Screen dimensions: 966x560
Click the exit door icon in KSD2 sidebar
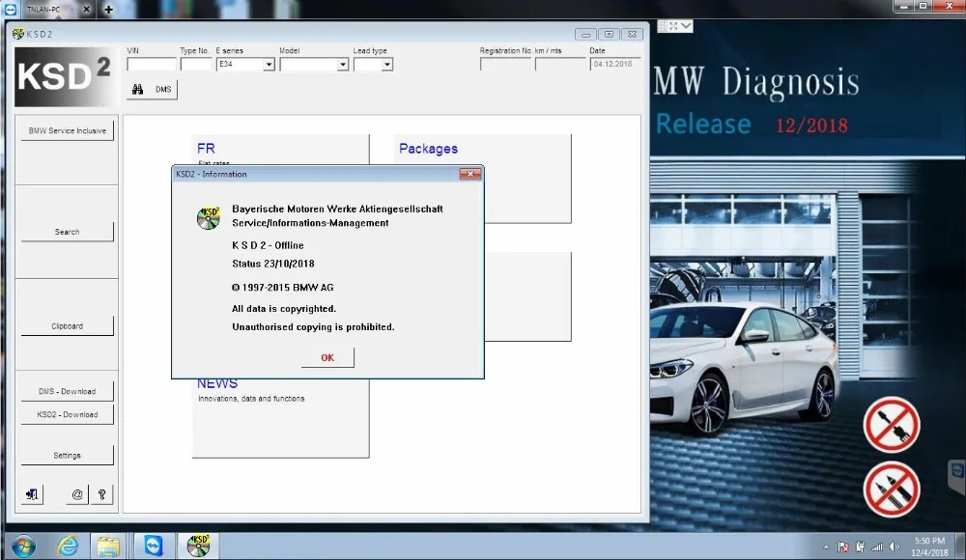point(32,494)
